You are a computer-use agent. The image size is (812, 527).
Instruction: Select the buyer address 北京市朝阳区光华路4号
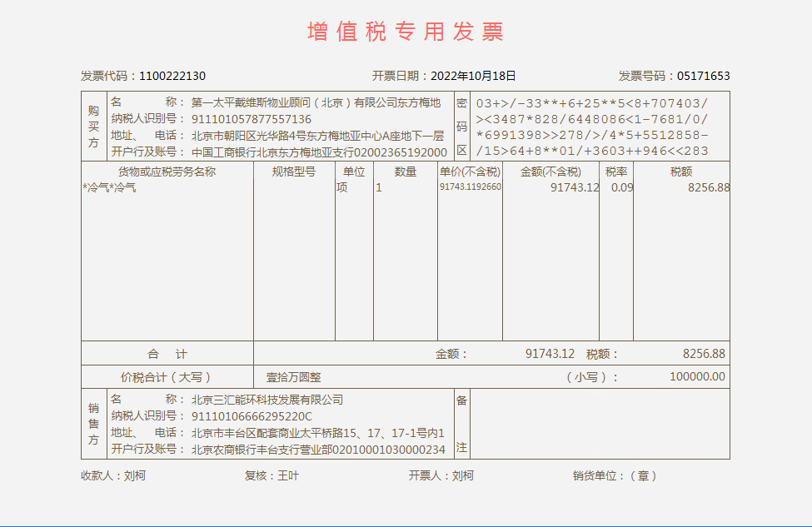tap(317, 136)
